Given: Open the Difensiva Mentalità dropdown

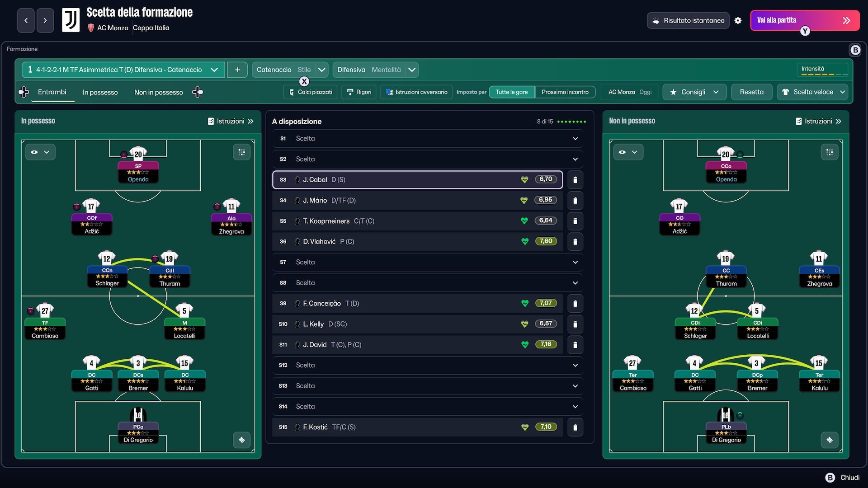Looking at the screenshot, I should (375, 70).
